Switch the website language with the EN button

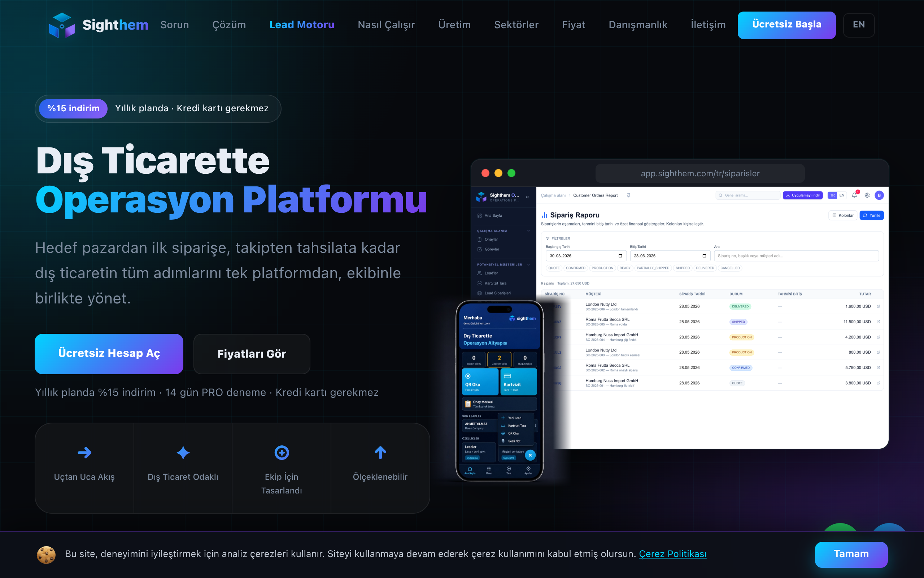pos(859,25)
